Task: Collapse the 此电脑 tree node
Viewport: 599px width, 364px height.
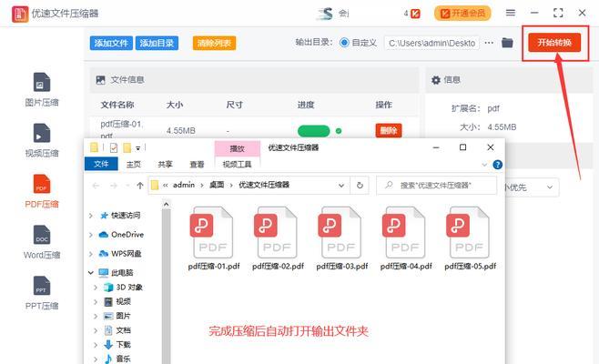Action: point(91,273)
